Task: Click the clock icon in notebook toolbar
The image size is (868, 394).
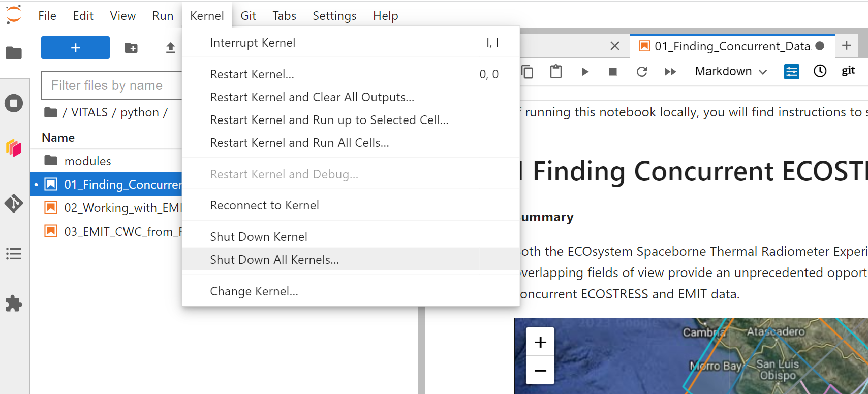Action: tap(820, 71)
